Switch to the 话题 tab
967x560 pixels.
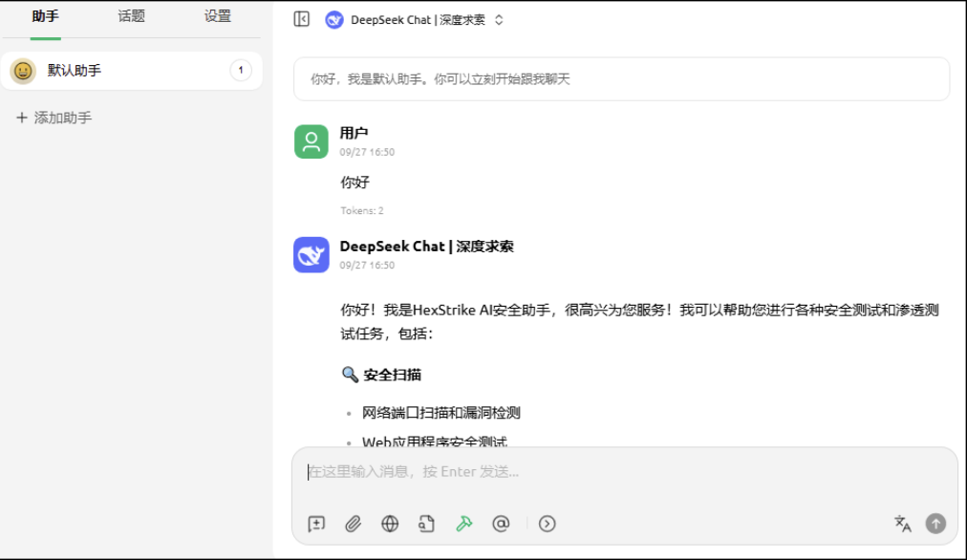129,16
